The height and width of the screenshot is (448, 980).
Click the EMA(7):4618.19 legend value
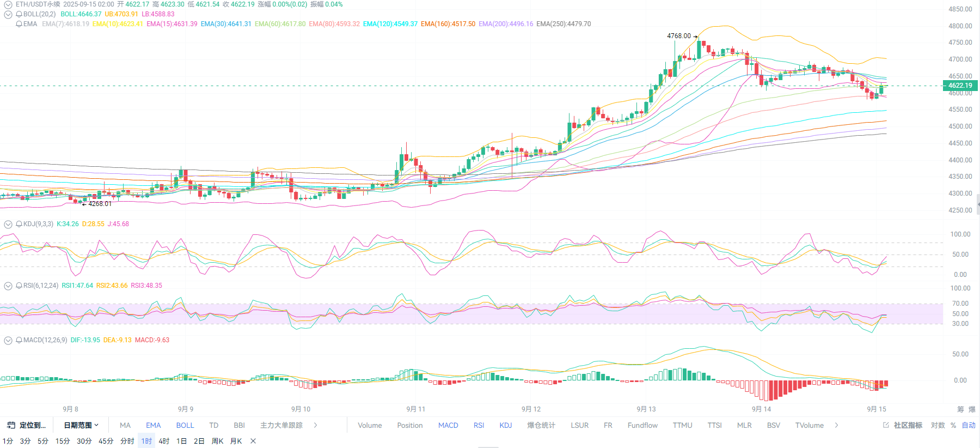(x=65, y=24)
